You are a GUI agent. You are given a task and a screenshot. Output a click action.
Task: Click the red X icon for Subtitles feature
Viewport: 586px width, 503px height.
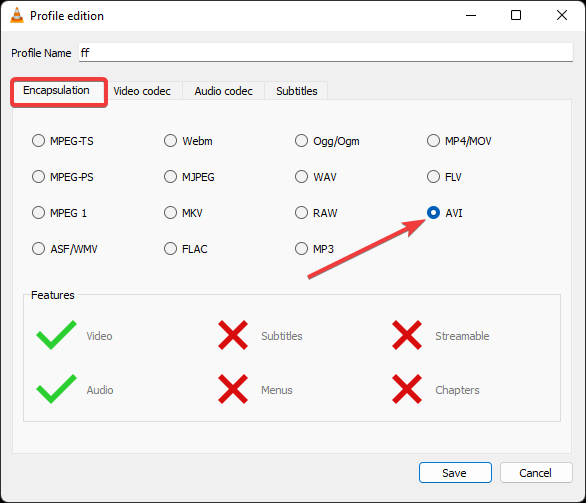point(233,335)
